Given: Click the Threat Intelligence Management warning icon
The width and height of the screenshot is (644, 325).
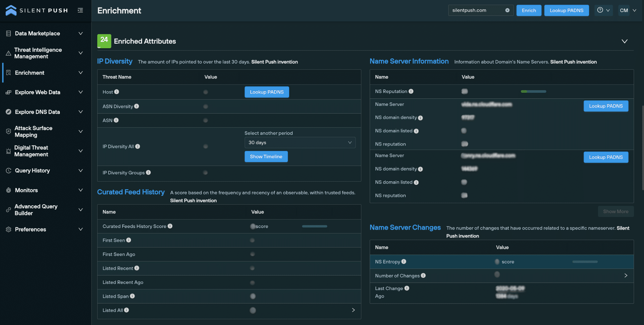Looking at the screenshot, I should pos(8,53).
